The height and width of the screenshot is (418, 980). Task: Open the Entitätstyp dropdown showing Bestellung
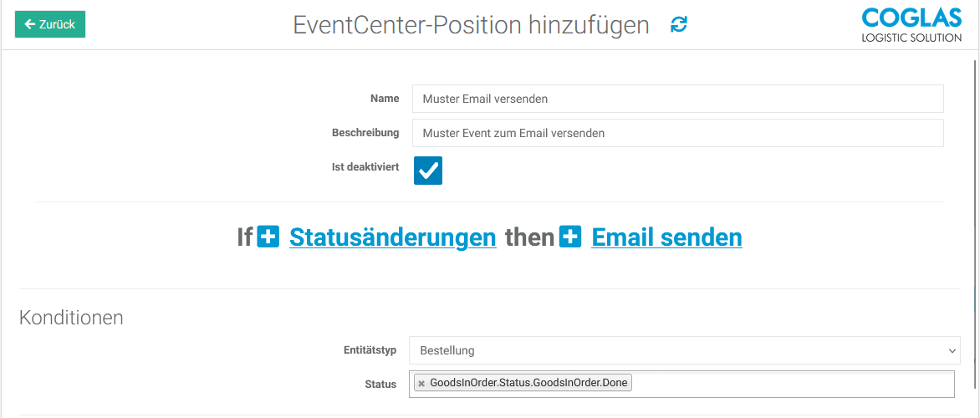click(x=684, y=350)
